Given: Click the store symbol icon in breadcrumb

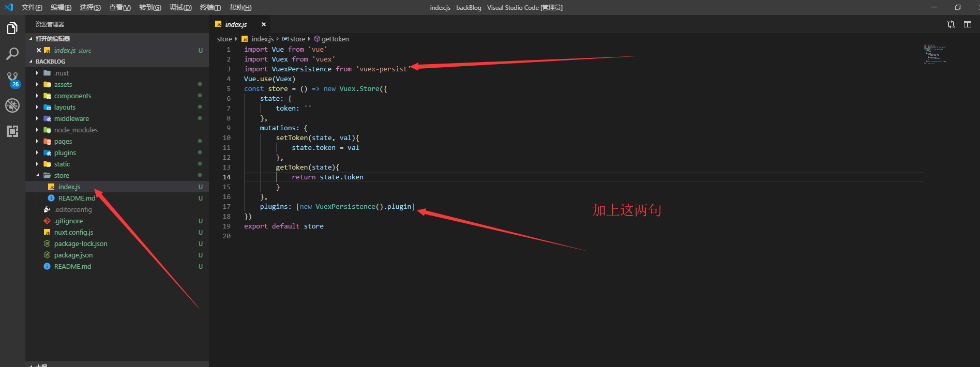Looking at the screenshot, I should [285, 39].
